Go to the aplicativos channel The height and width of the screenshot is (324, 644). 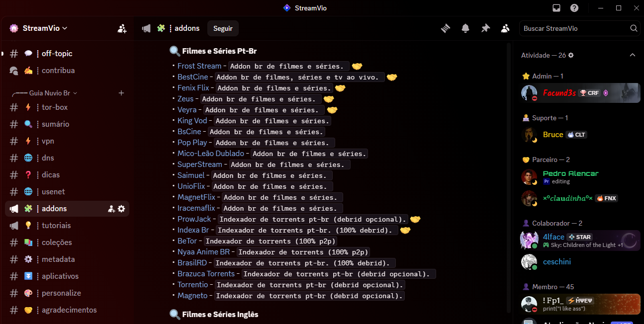click(x=67, y=276)
